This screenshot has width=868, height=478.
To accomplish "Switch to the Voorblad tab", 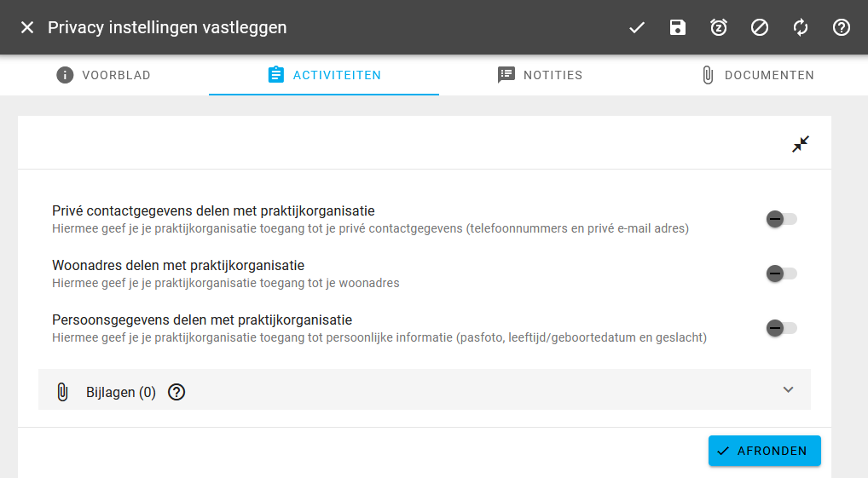I will click(103, 75).
